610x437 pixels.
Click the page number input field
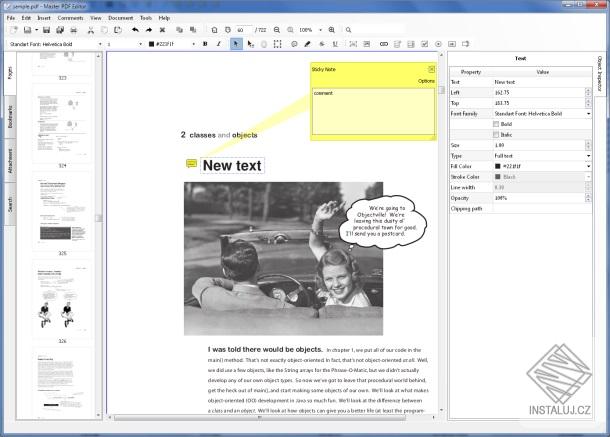pos(244,30)
